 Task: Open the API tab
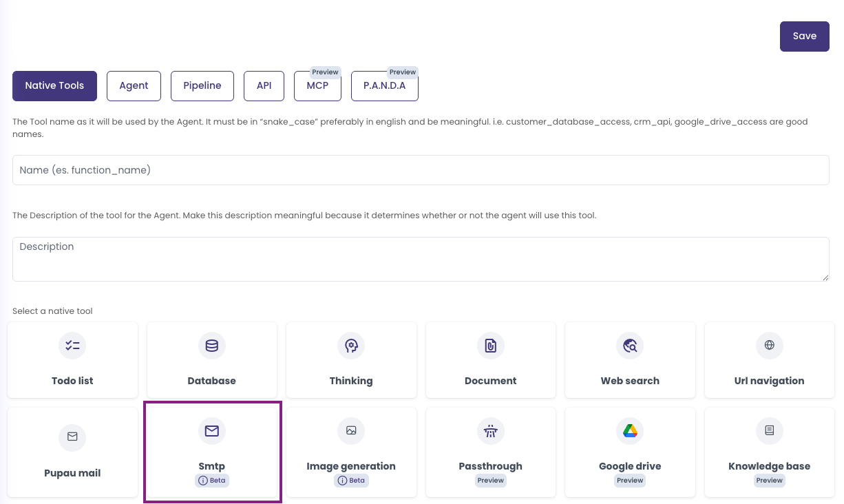pyautogui.click(x=264, y=86)
